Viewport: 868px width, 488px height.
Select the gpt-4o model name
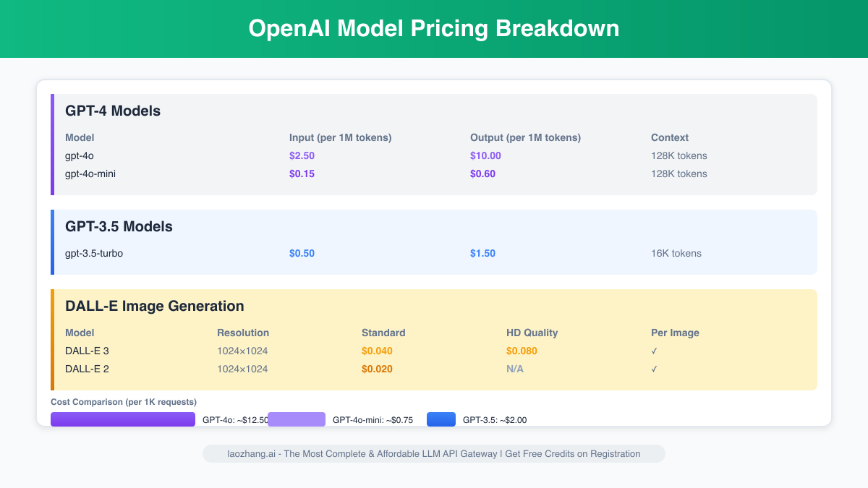(x=80, y=156)
